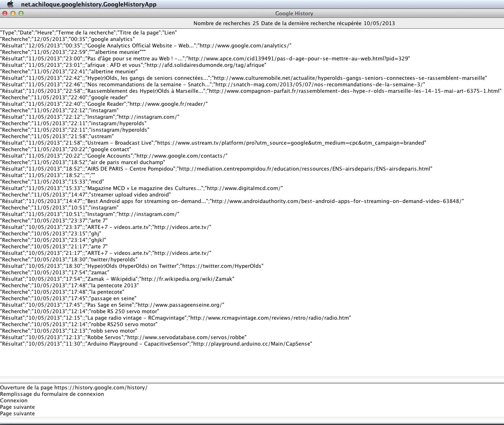The width and height of the screenshot is (504, 425).
Task: Select the "mcd" search row
Action: point(52,182)
